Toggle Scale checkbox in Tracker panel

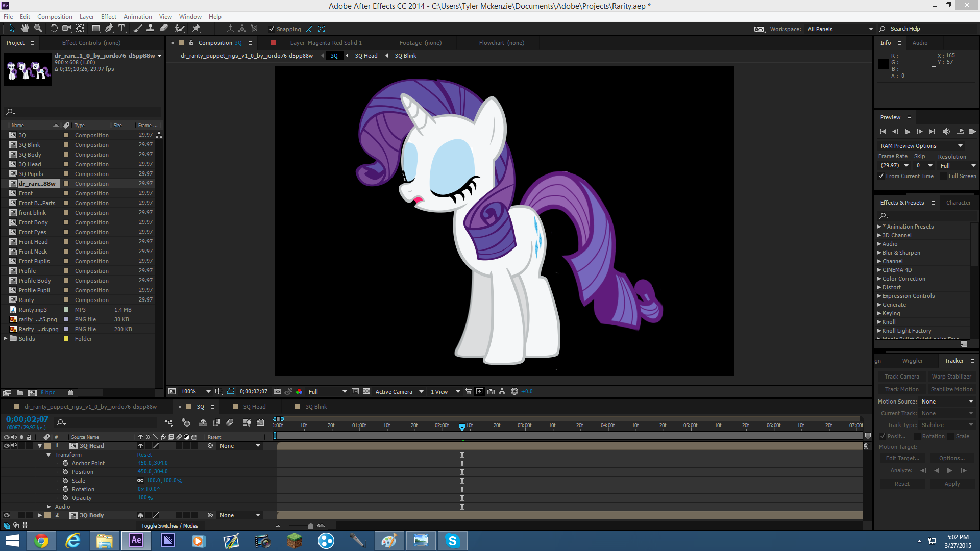(x=951, y=436)
